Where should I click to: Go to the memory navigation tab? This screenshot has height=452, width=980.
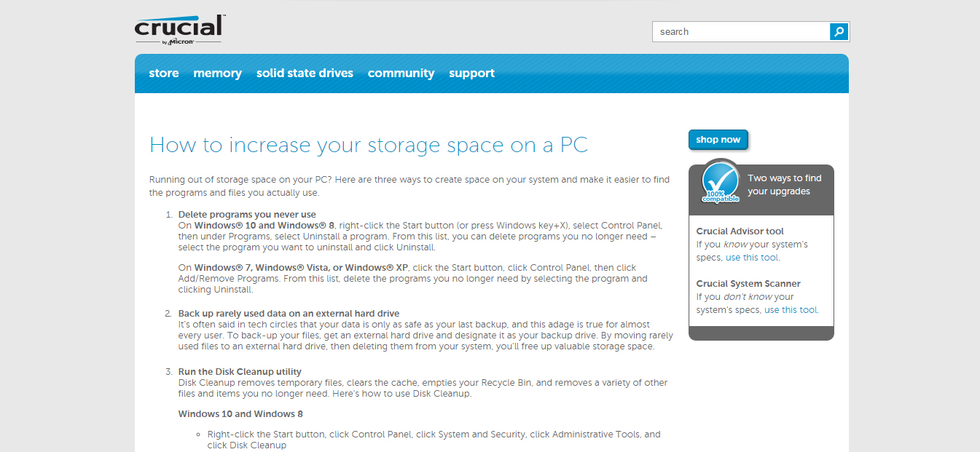pyautogui.click(x=217, y=74)
